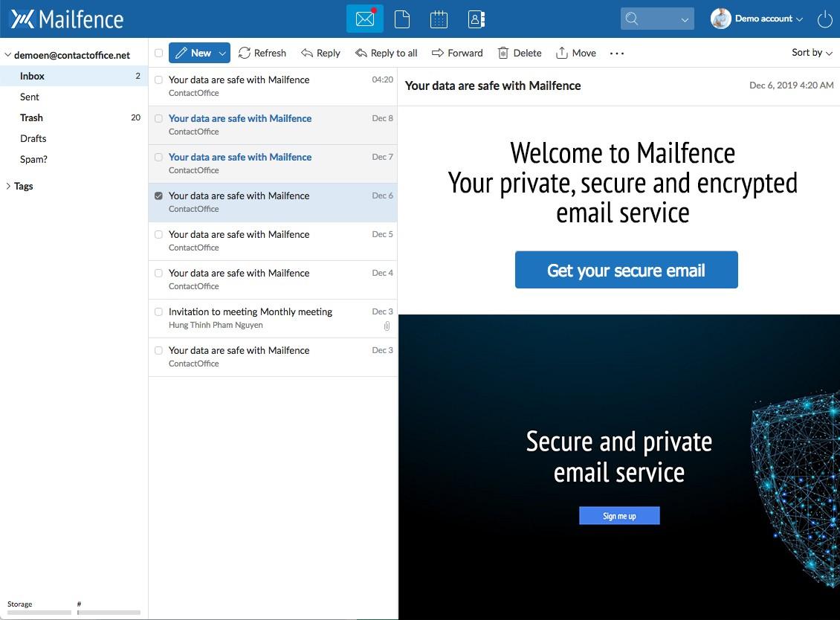Click the search magnifier icon
The image size is (840, 620).
coord(632,19)
